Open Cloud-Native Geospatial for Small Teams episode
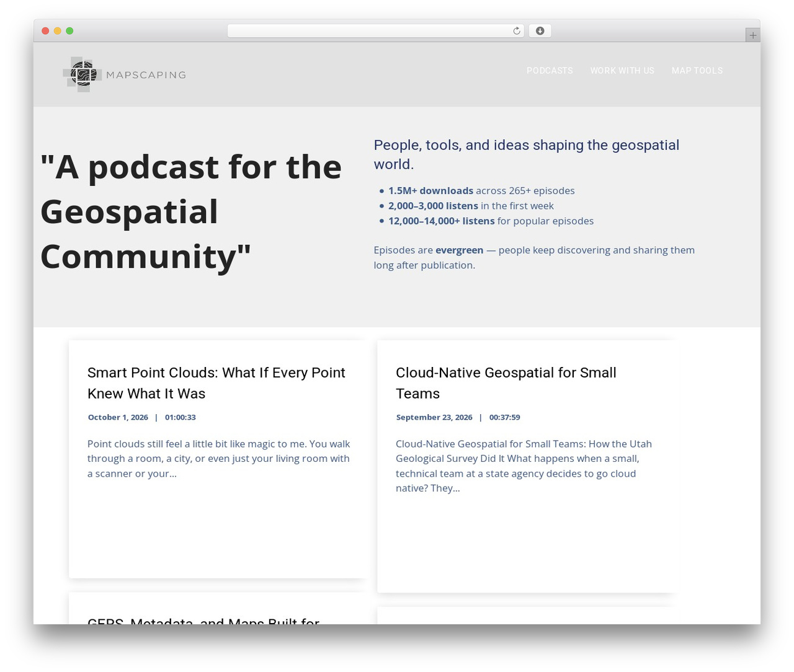The height and width of the screenshot is (672, 794). (506, 383)
